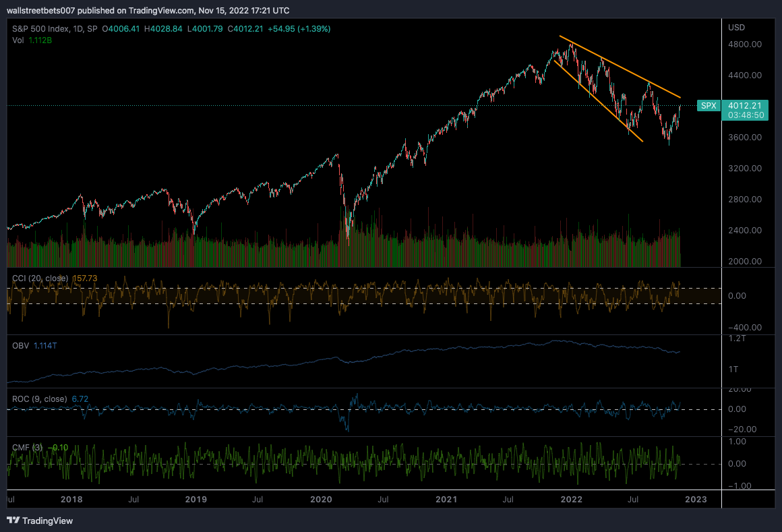The width and height of the screenshot is (782, 532).
Task: Click the -400.00 CCI scale label
Action: (744, 328)
